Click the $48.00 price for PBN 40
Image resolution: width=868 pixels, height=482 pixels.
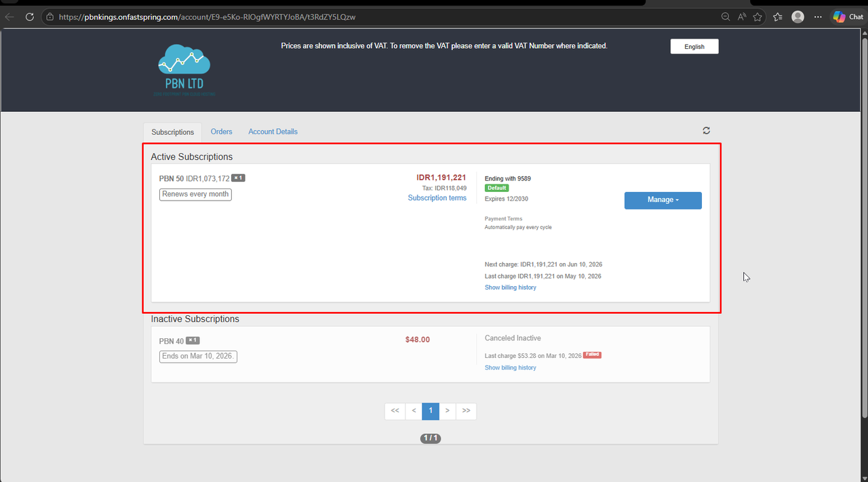417,340
